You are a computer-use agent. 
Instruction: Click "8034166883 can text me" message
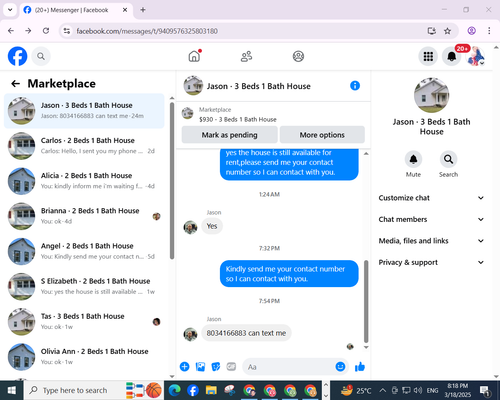point(246,333)
